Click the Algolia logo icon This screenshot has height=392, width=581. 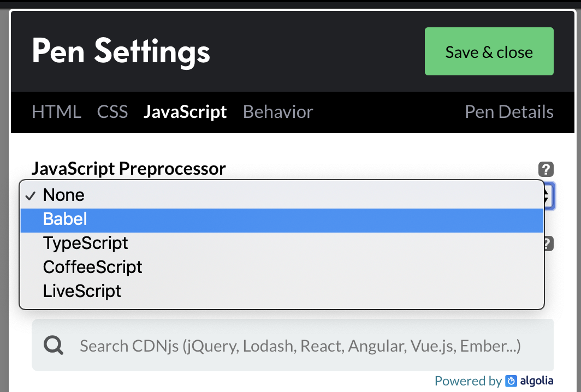pyautogui.click(x=511, y=381)
